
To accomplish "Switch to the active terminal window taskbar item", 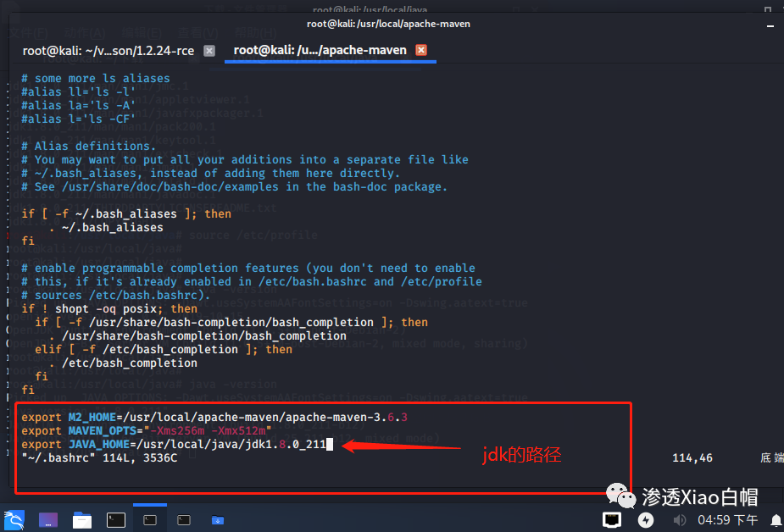I will click(150, 520).
